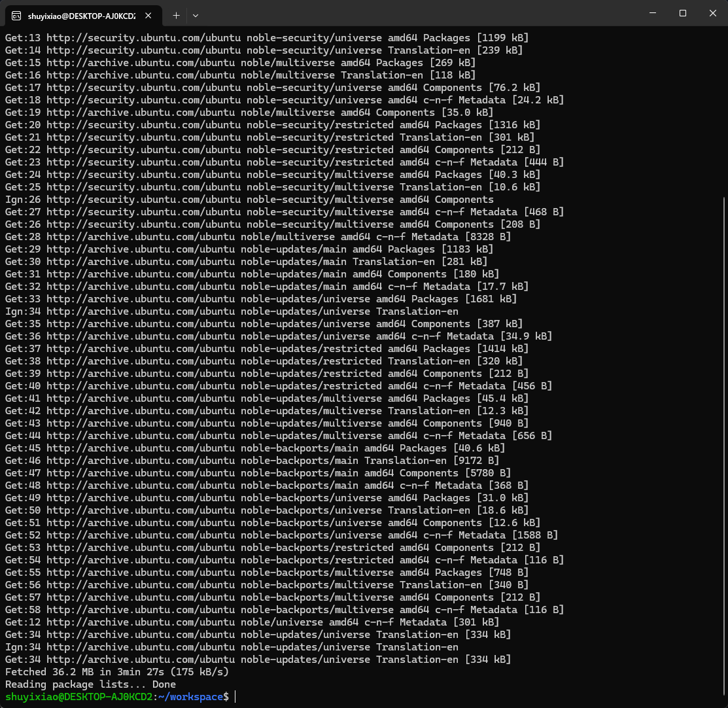This screenshot has width=728, height=708.
Task: Close the terminal window
Action: point(713,13)
